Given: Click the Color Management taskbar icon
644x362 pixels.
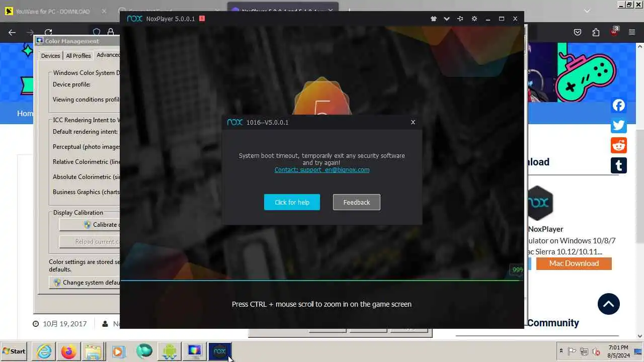Looking at the screenshot, I should coord(195,351).
